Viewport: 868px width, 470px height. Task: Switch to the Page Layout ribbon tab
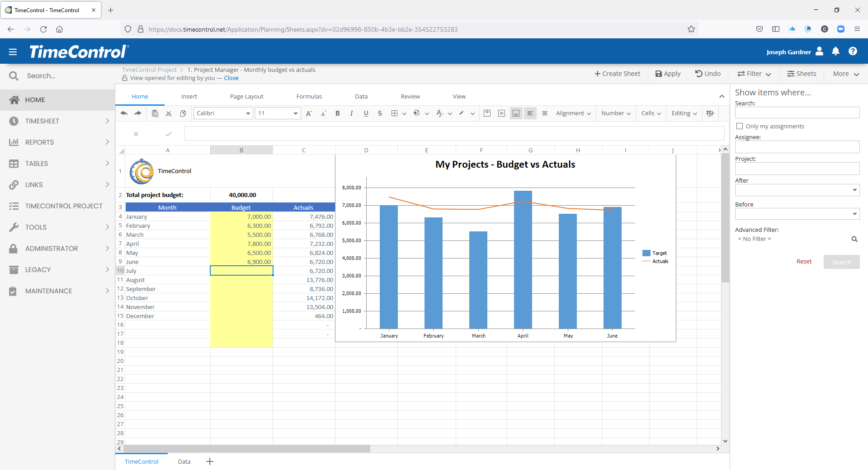tap(246, 97)
